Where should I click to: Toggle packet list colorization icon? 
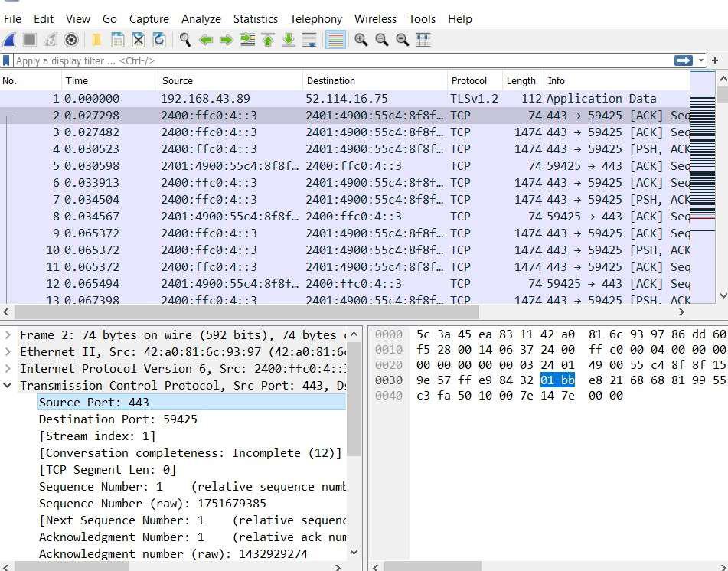pos(335,41)
